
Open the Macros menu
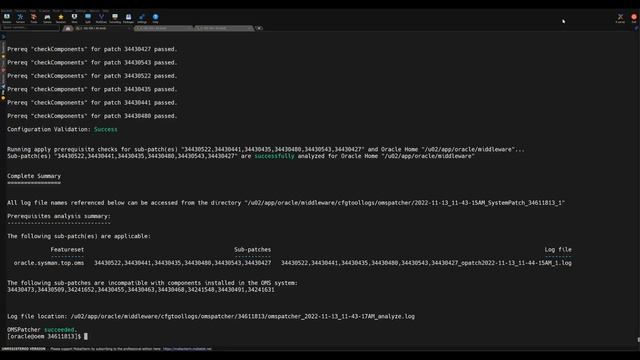[x=94, y=11]
